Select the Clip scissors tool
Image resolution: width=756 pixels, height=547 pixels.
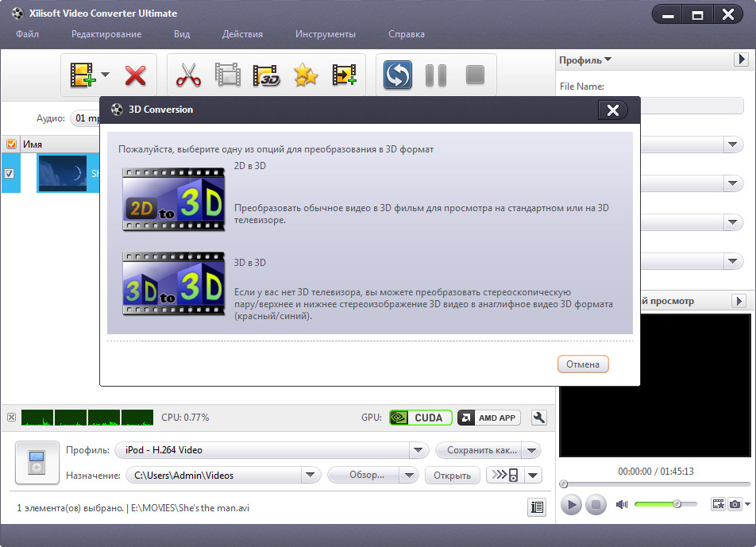188,75
